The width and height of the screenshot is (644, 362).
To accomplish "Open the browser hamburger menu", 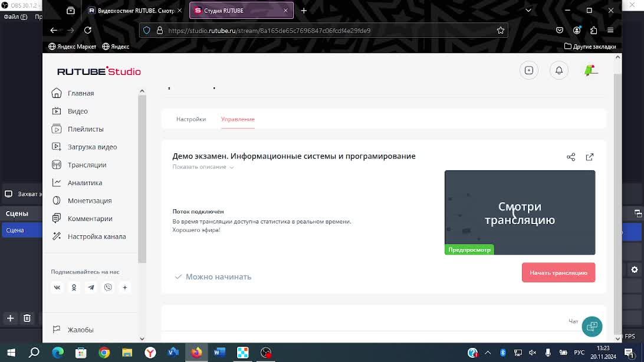I will coord(611,31).
